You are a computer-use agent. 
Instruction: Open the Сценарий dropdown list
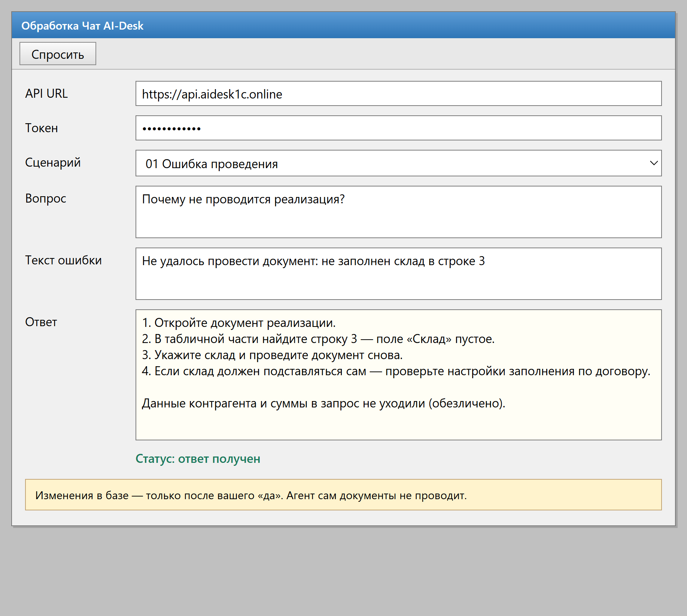(x=398, y=163)
